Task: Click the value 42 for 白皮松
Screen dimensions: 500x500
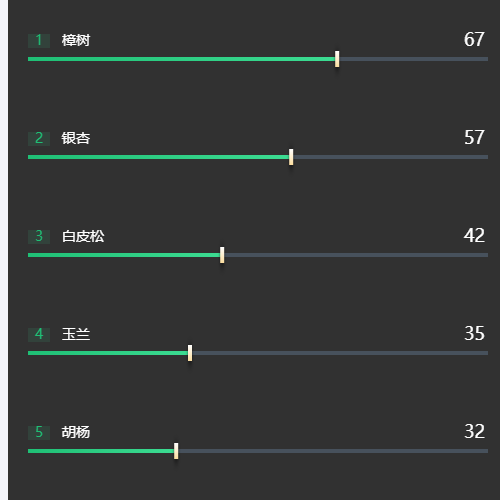Action: [474, 236]
